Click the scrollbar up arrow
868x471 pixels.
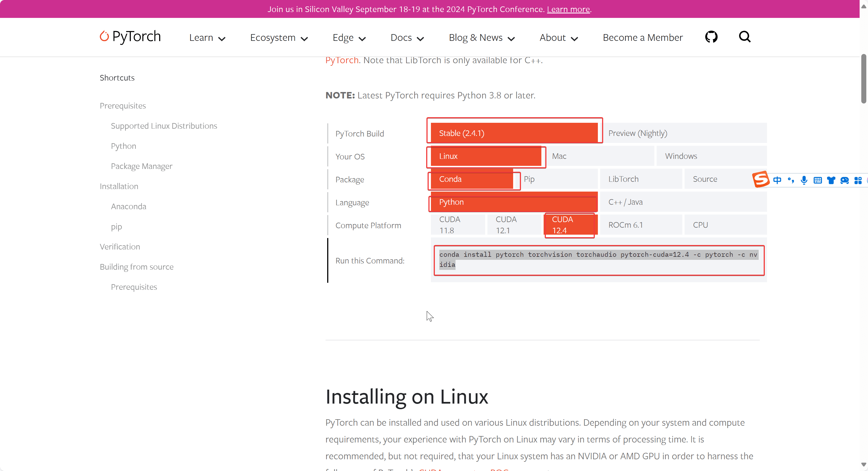(x=864, y=6)
